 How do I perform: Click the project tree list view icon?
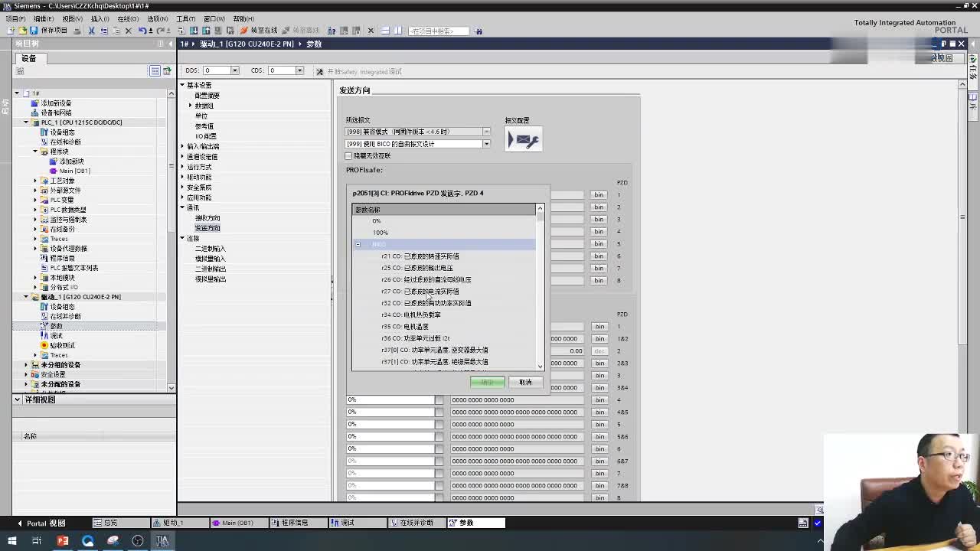coord(155,70)
